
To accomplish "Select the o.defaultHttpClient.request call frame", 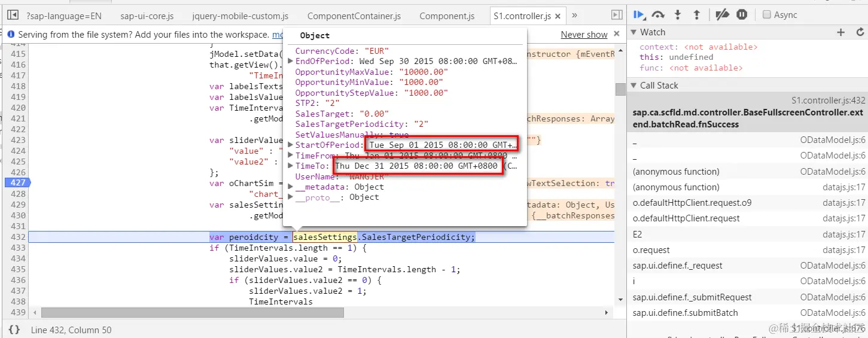I will (748, 218).
